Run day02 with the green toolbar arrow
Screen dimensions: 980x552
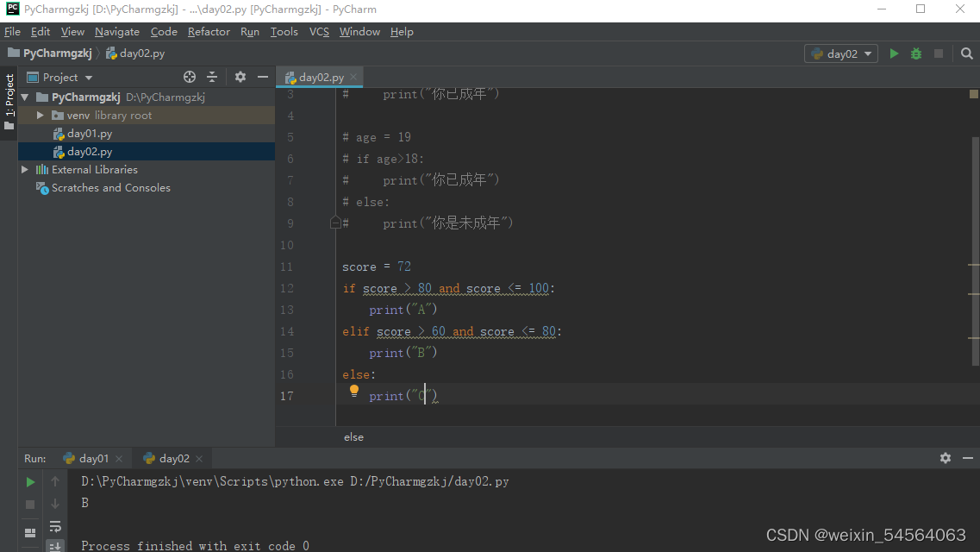point(894,53)
